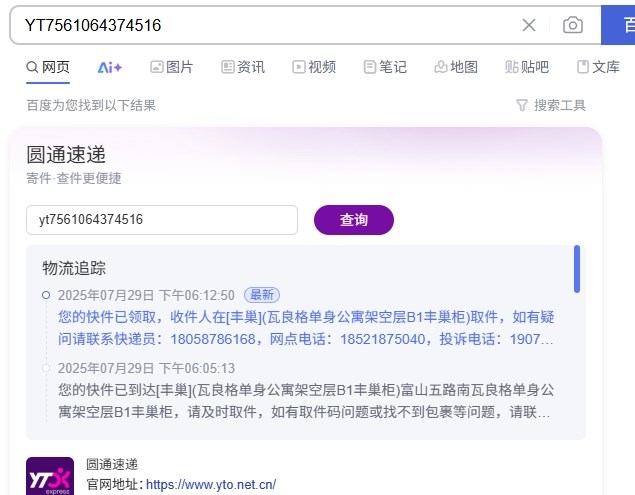
Task: Clear the search box with the X icon
Action: [x=529, y=25]
